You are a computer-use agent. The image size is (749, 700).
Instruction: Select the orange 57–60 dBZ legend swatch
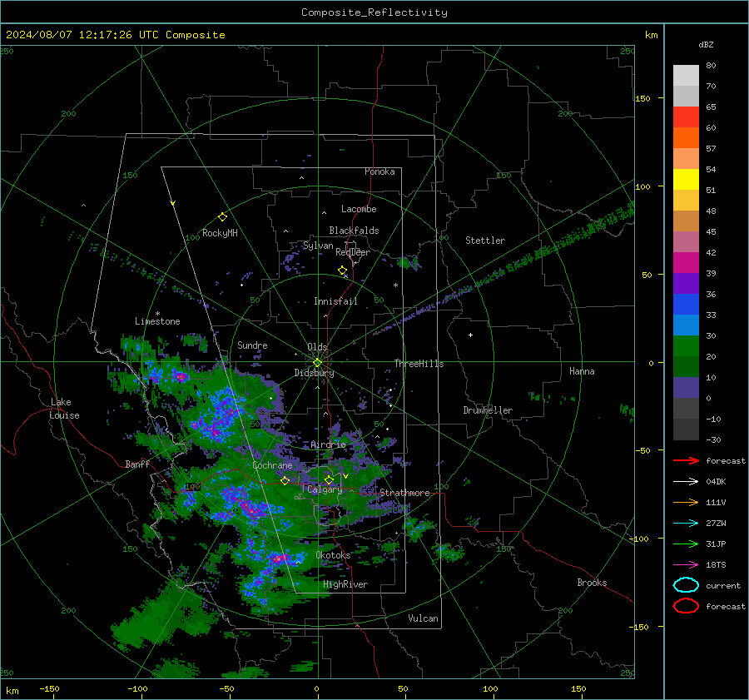pos(686,138)
